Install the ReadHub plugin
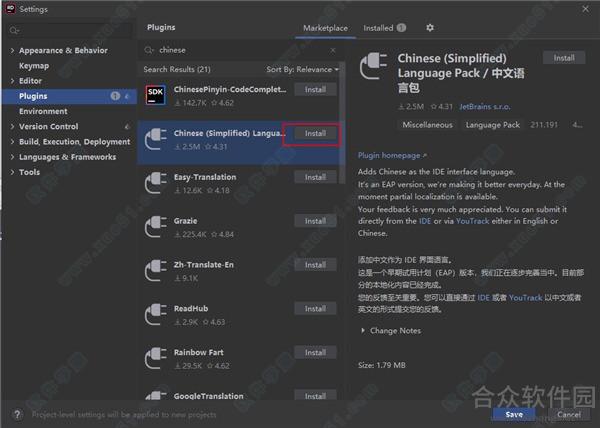 pyautogui.click(x=315, y=309)
